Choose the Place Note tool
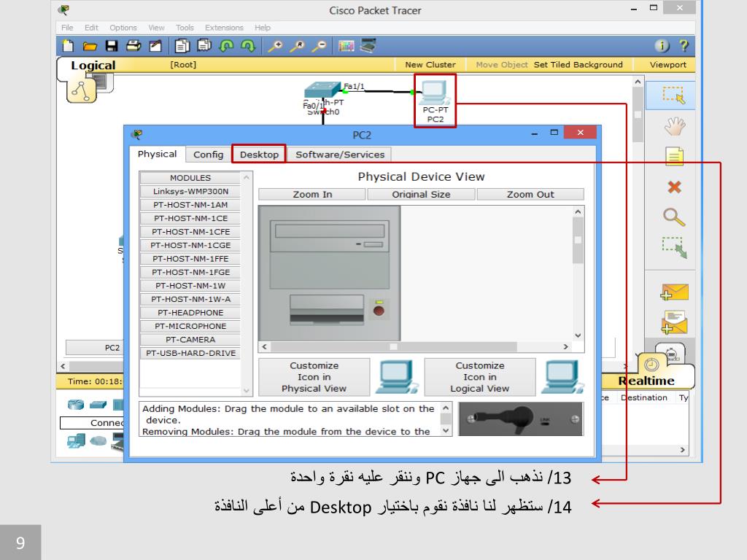The width and height of the screenshot is (747, 560). (x=674, y=156)
